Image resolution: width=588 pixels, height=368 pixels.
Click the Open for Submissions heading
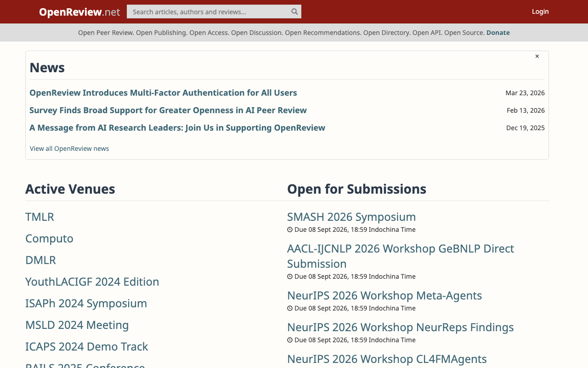pos(356,189)
